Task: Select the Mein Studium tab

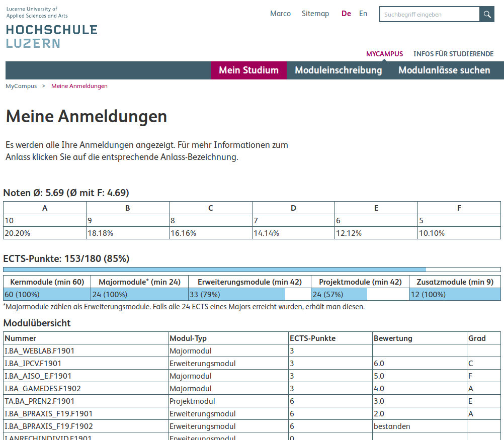Action: click(x=248, y=70)
